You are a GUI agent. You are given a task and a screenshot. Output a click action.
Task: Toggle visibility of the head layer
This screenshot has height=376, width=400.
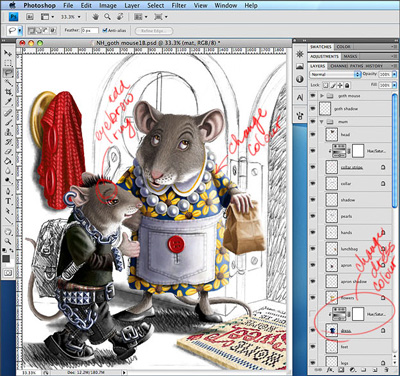[313, 134]
